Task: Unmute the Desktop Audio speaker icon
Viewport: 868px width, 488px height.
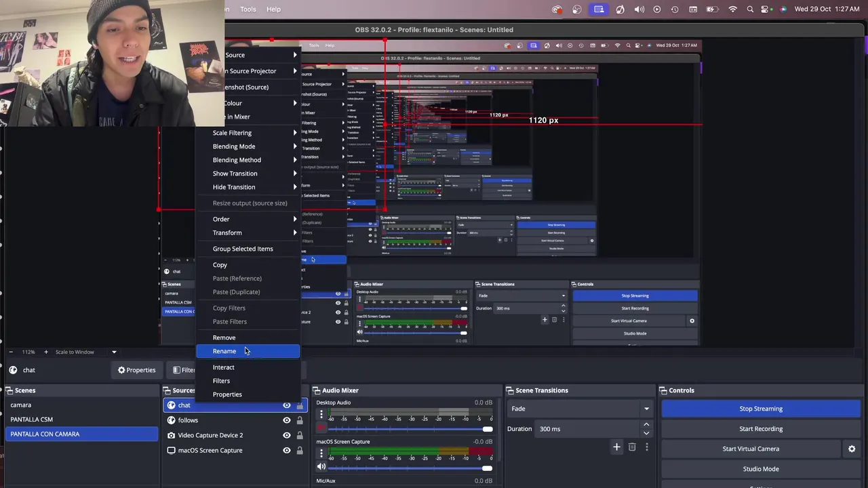Action: click(321, 429)
